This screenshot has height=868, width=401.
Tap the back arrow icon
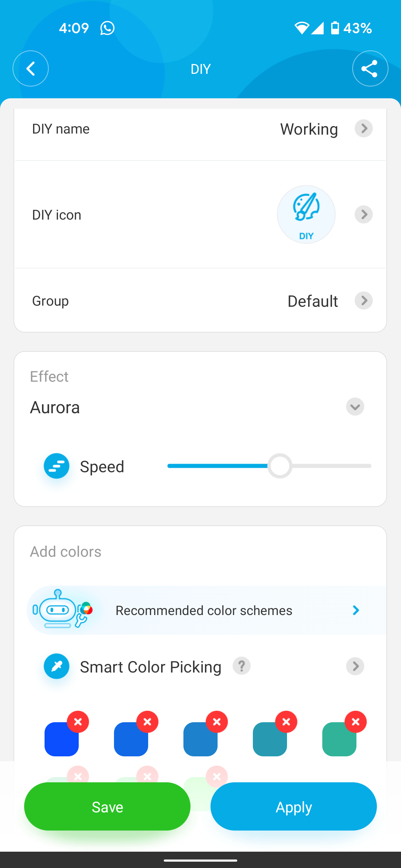(30, 69)
